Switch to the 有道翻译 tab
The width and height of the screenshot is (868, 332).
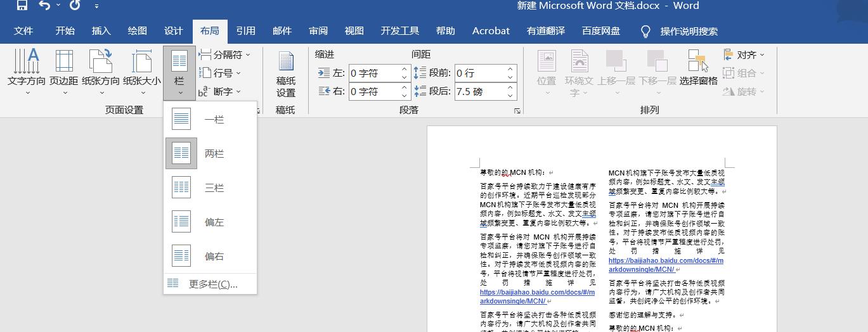point(545,31)
